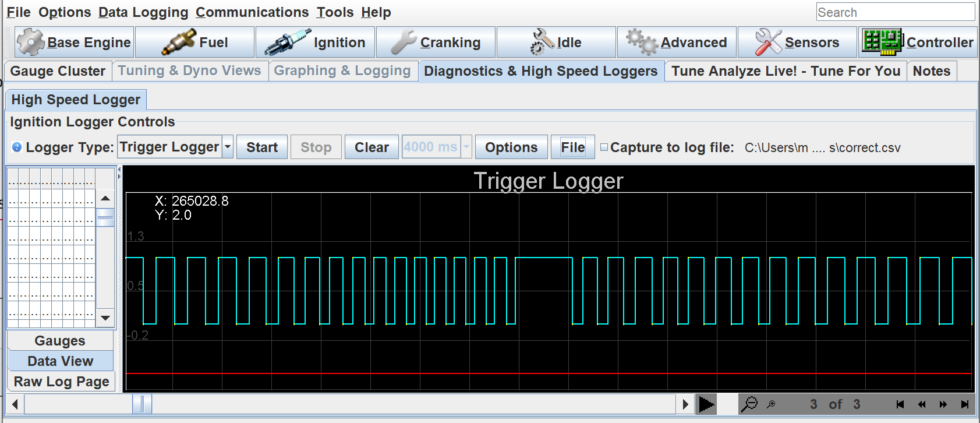Open the Base Engine settings menu

(x=75, y=43)
